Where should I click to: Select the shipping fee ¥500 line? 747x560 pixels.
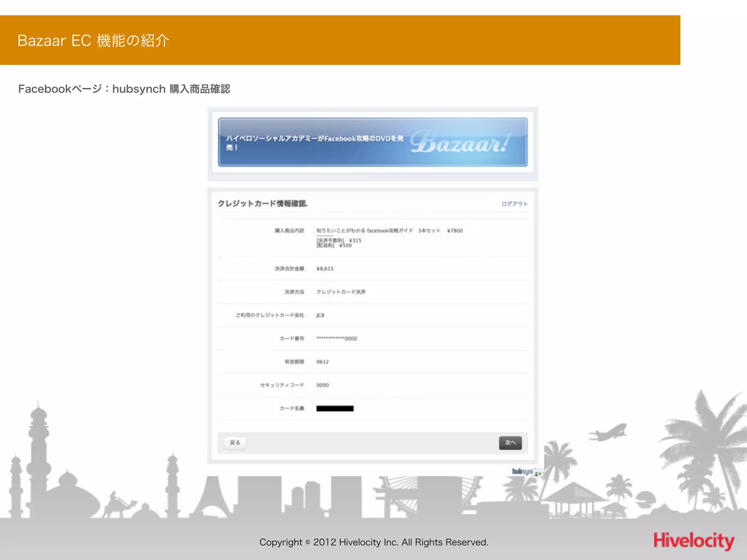pyautogui.click(x=334, y=245)
